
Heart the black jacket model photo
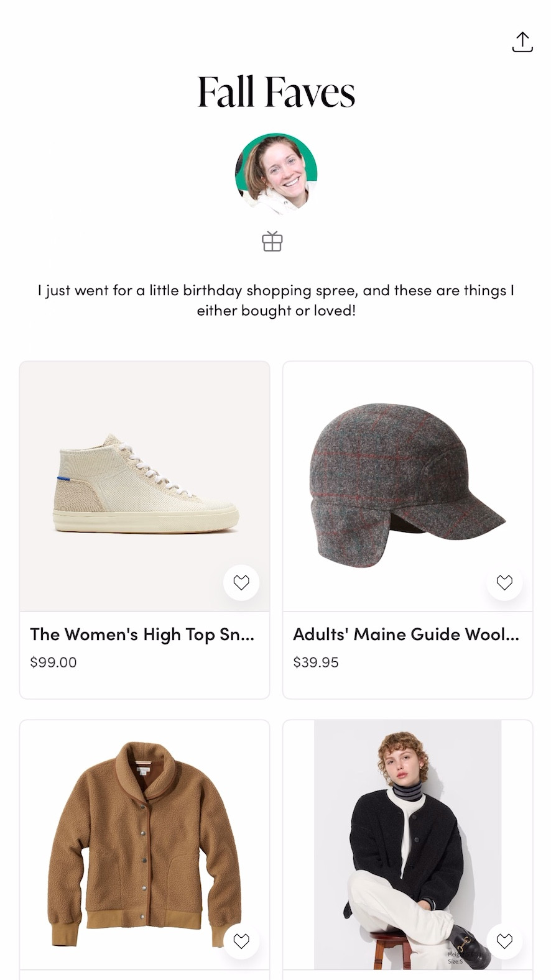[504, 941]
